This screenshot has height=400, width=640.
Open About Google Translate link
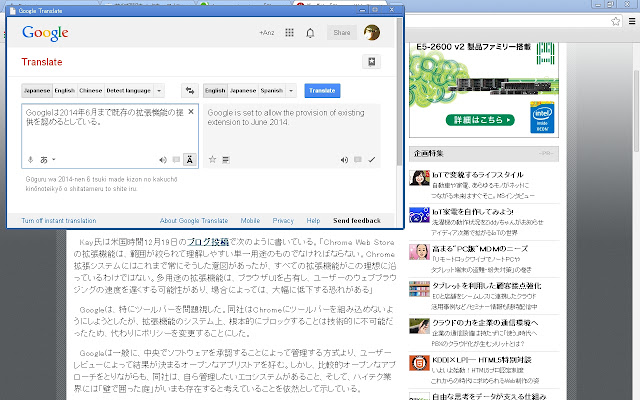point(194,220)
